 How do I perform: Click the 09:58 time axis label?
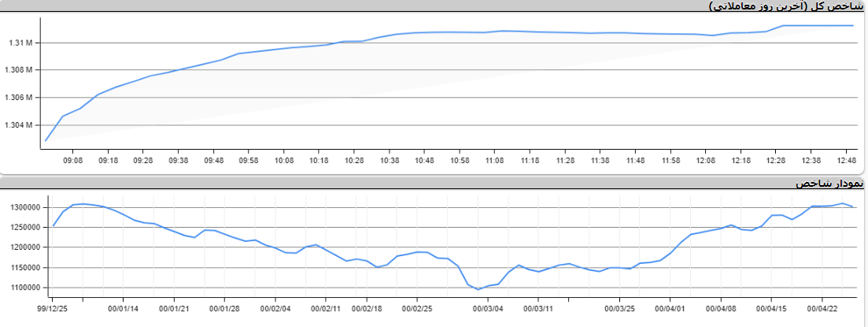pyautogui.click(x=249, y=160)
